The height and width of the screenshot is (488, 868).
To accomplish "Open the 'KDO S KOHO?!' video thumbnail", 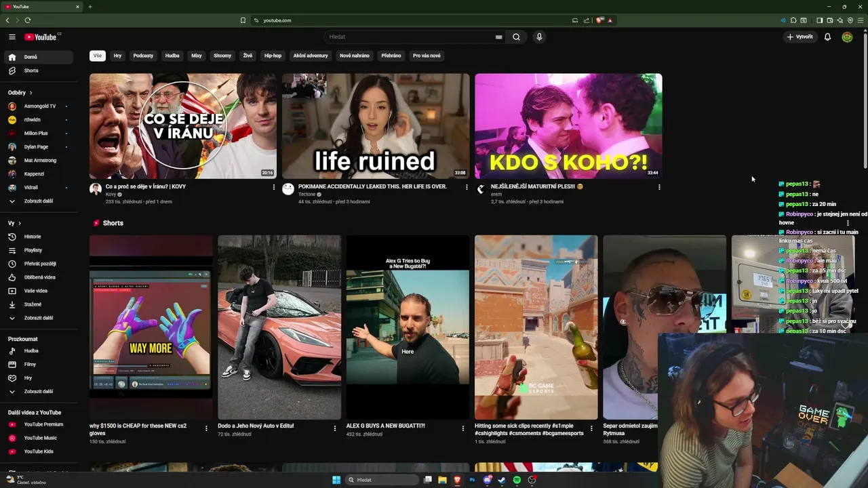I will click(x=568, y=126).
